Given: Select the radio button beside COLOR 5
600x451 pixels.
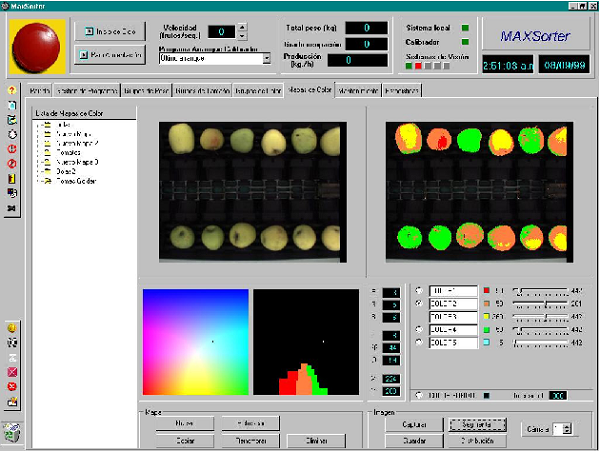Looking at the screenshot, I should pyautogui.click(x=418, y=342).
